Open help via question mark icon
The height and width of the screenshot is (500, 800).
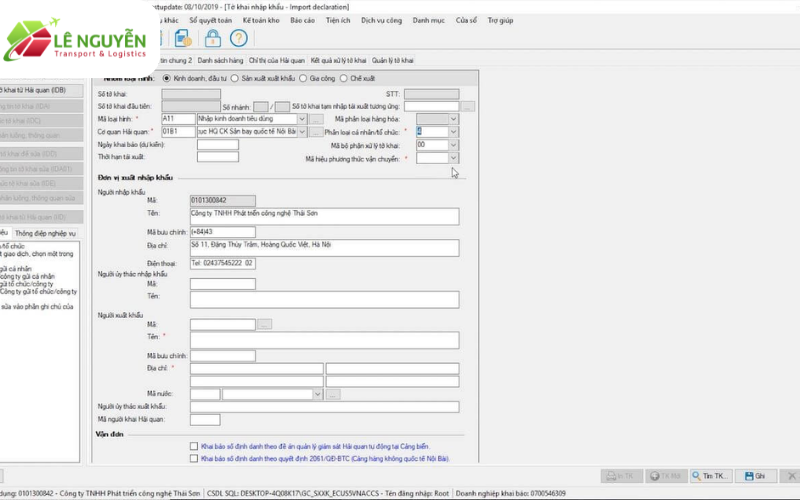pyautogui.click(x=238, y=38)
